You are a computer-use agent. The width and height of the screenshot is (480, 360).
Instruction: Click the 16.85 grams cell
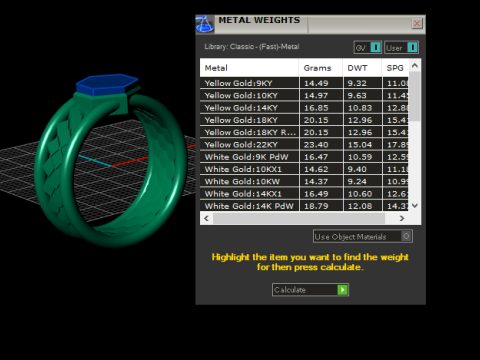coord(321,108)
